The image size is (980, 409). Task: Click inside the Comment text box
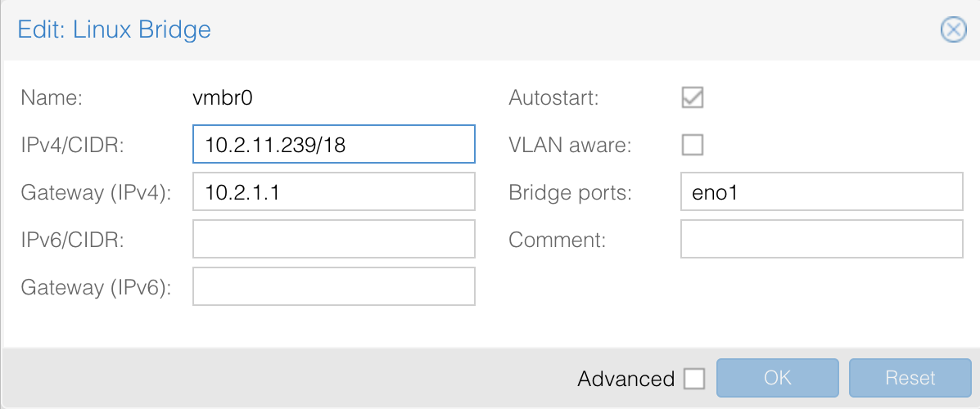point(822,239)
